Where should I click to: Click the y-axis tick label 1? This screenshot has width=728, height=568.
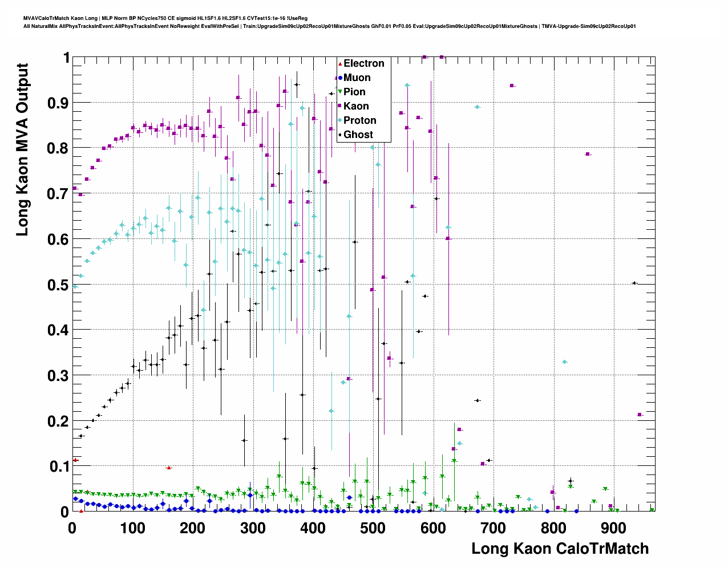[66, 58]
